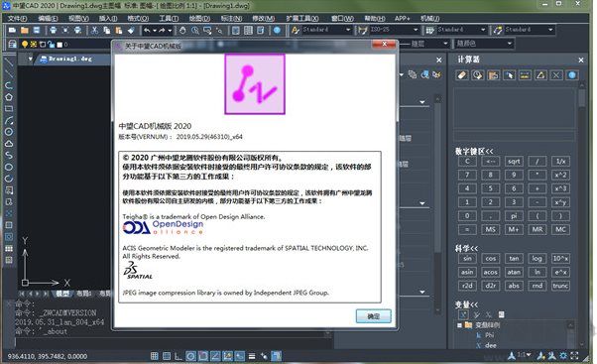Screen dimensions: 597x364
Task: Toggle Ortho mode in status bar
Action: coord(179,356)
